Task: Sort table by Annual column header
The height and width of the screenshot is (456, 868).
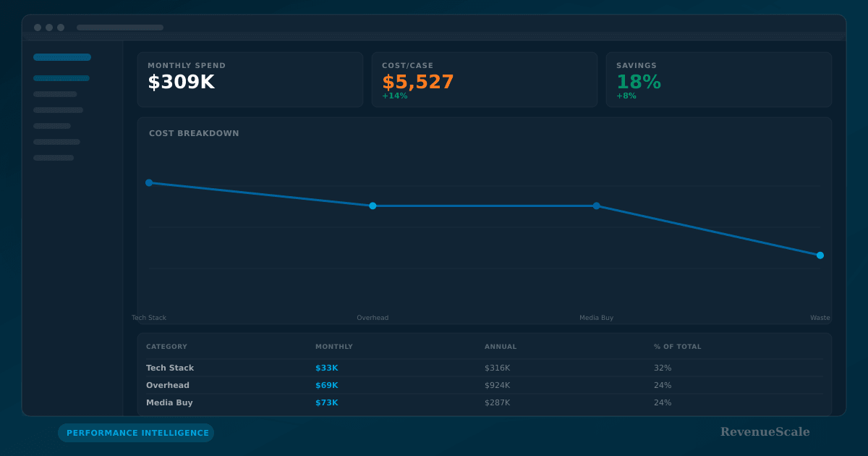Action: coord(501,347)
